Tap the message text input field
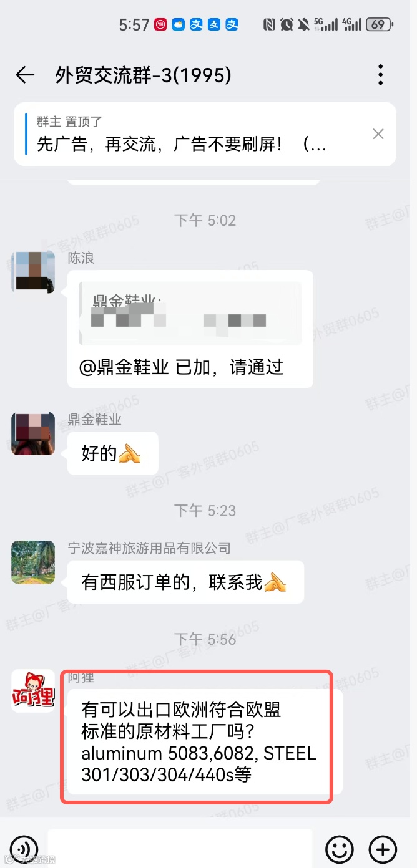 click(180, 849)
